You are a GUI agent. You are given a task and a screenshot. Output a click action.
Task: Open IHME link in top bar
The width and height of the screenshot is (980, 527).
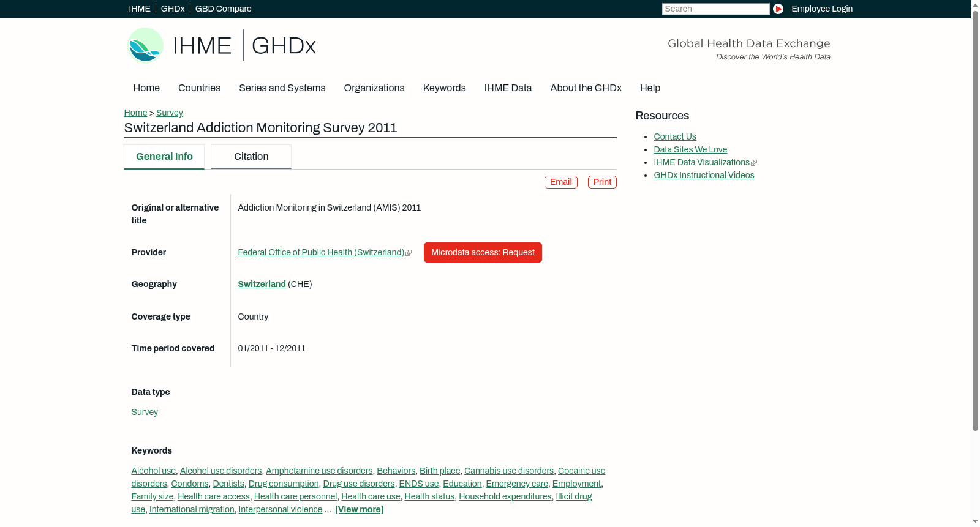click(140, 9)
